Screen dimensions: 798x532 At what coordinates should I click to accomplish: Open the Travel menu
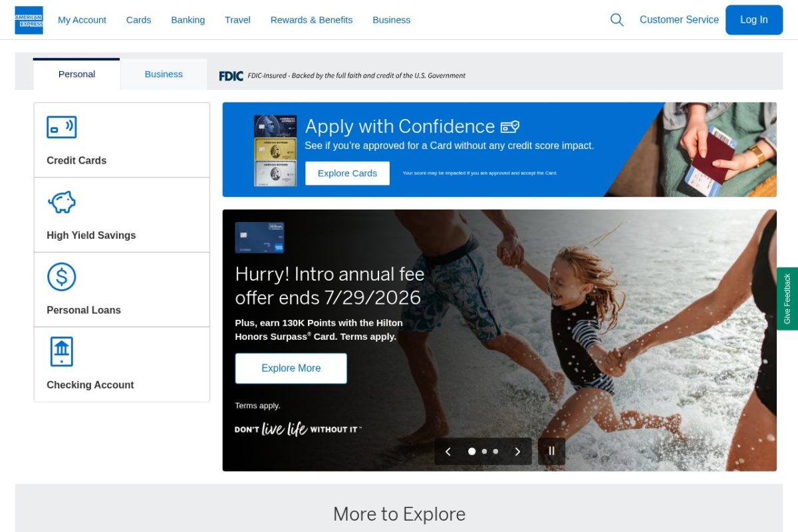237,20
